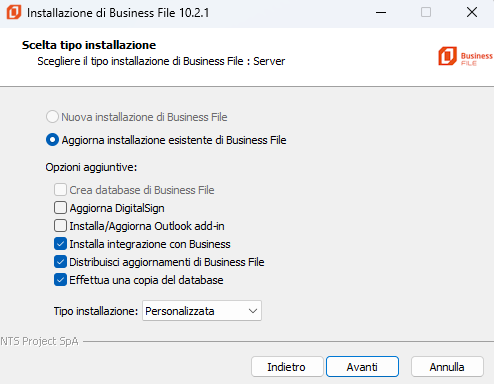This screenshot has height=384, width=494.
Task: Click the Business File logo in header
Action: 465,56
